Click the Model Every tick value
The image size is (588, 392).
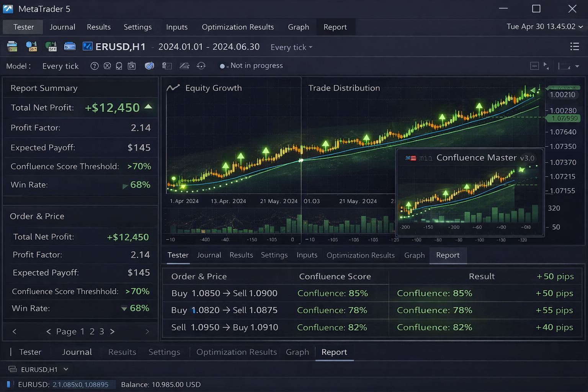[x=60, y=66]
